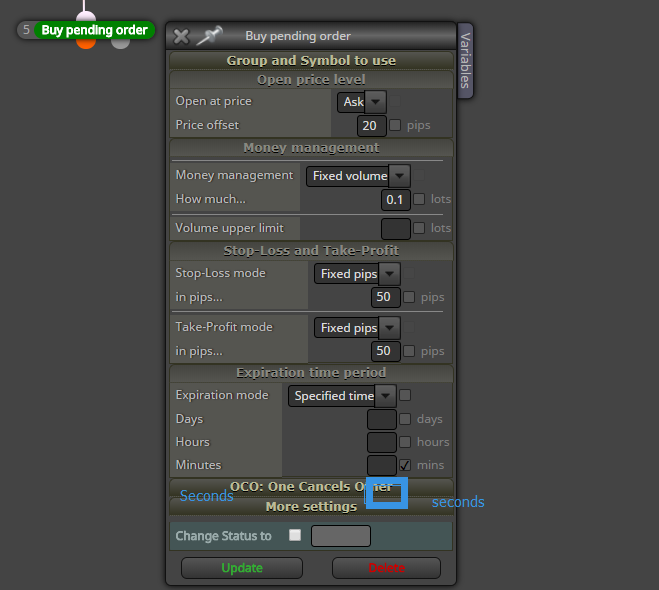Click the gray output connector on the block
This screenshot has width=659, height=590.
(x=121, y=44)
